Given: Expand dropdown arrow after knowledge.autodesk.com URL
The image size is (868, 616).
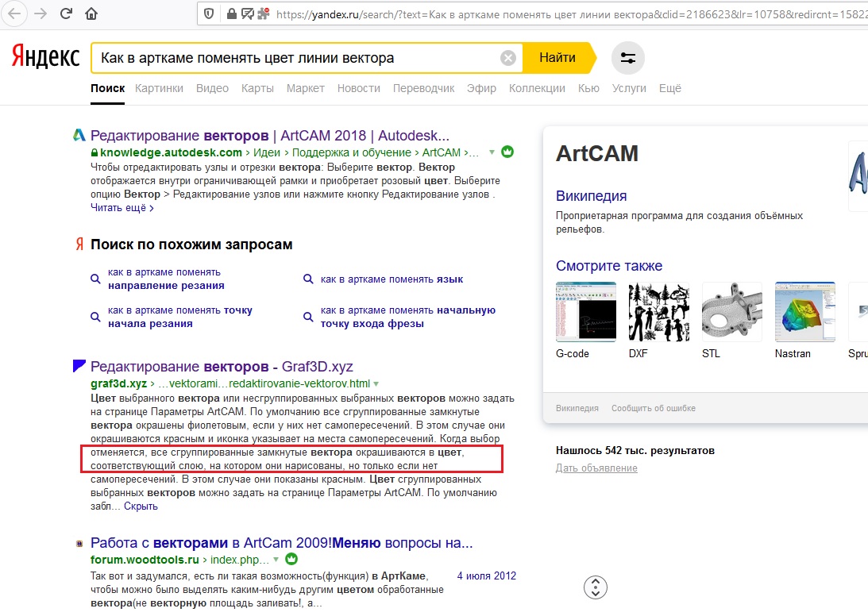Looking at the screenshot, I should click(x=492, y=152).
